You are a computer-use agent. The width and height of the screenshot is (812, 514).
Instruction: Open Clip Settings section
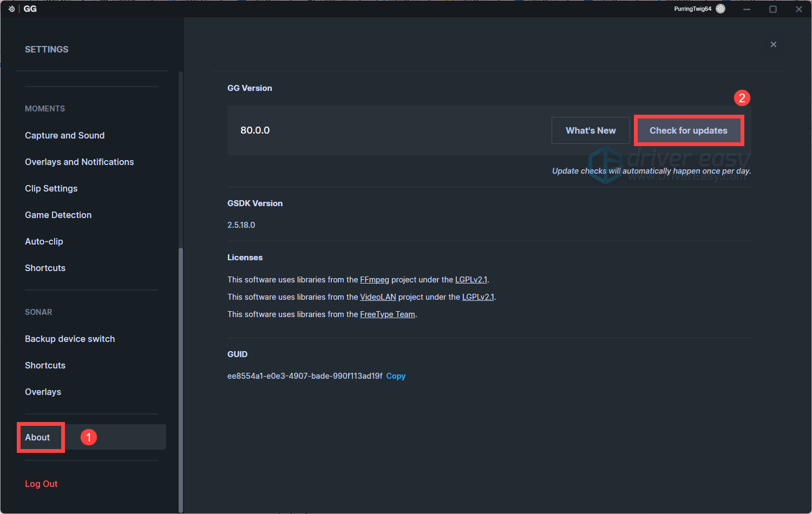(x=51, y=188)
